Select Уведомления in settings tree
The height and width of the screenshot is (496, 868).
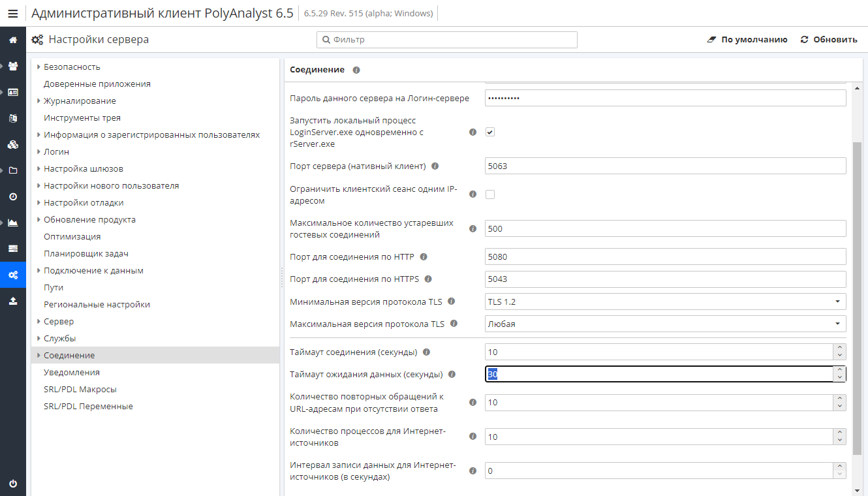(72, 372)
